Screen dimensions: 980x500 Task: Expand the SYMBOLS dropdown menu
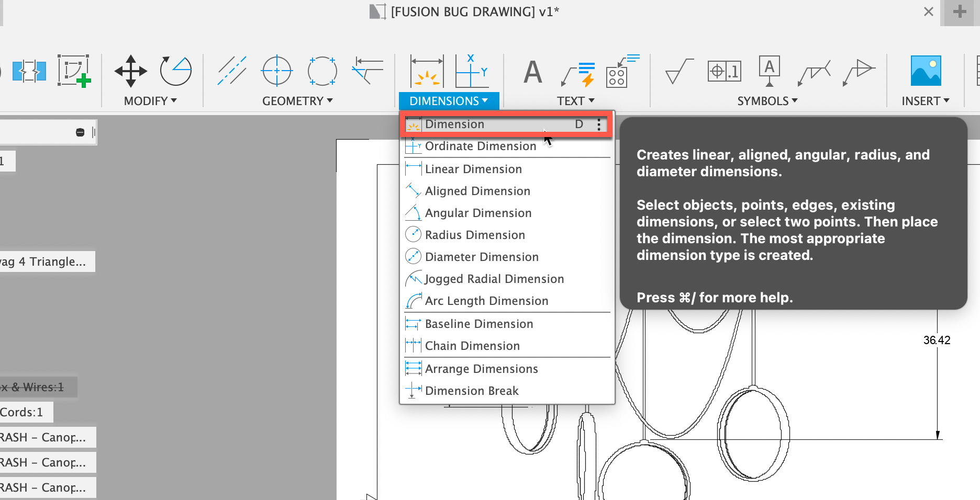pyautogui.click(x=767, y=101)
